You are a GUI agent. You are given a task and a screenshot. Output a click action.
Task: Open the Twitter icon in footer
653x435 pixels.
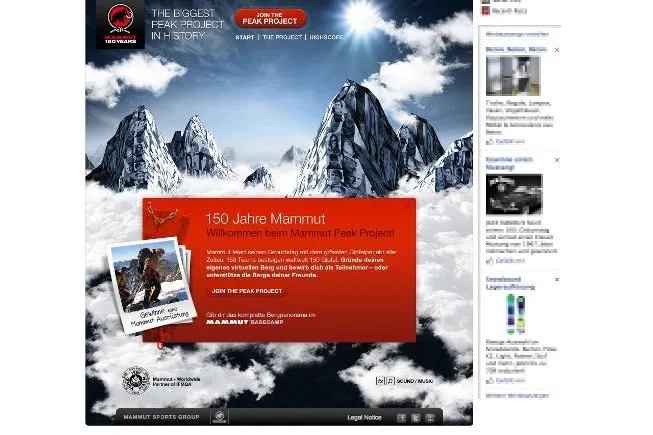416,418
